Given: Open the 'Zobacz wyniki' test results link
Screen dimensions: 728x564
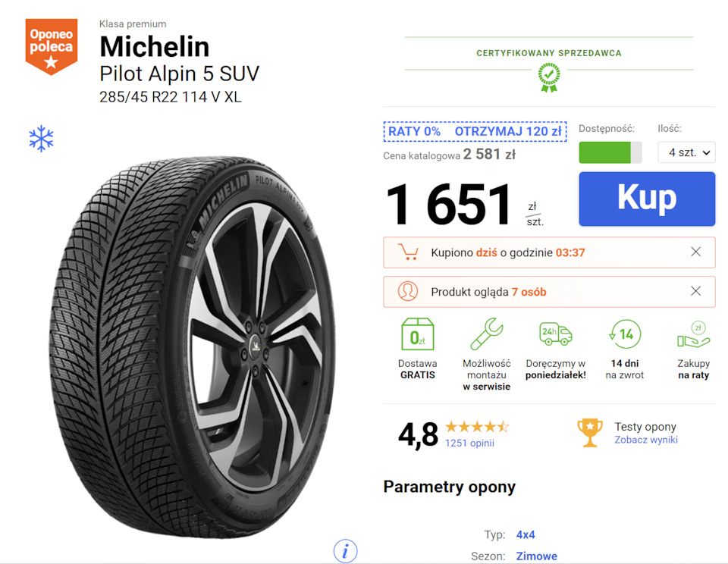Looking at the screenshot, I should tap(646, 440).
